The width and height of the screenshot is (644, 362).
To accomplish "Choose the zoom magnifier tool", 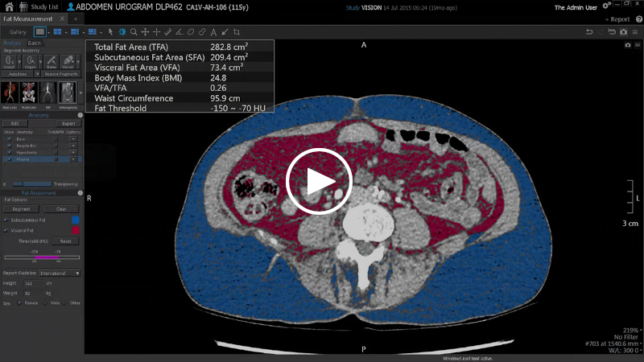I will tap(134, 31).
